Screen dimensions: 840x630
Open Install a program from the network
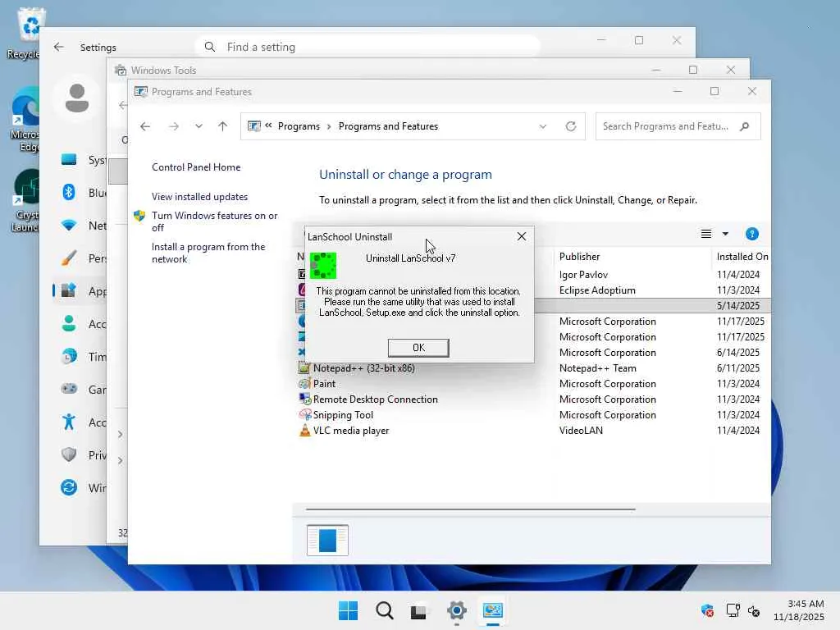[208, 253]
